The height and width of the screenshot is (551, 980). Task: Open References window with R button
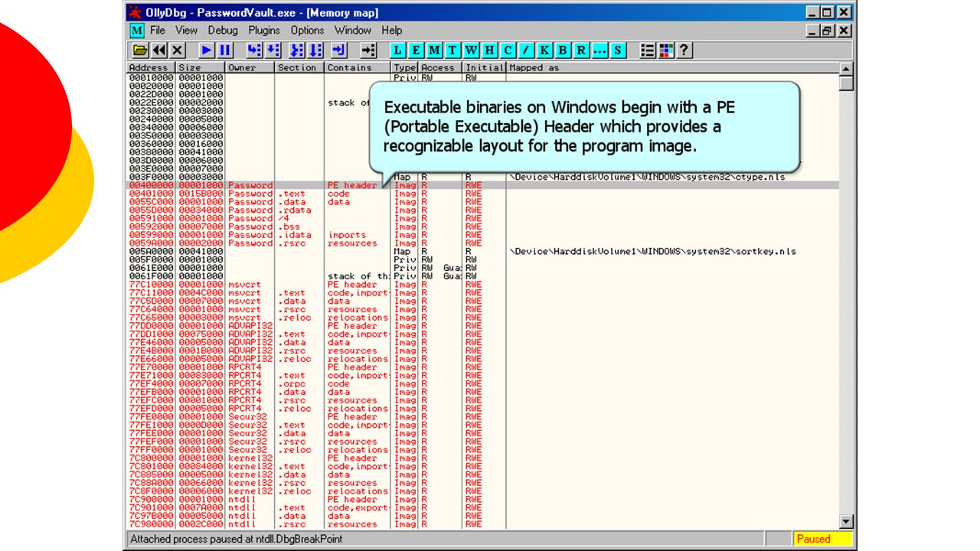pyautogui.click(x=581, y=51)
